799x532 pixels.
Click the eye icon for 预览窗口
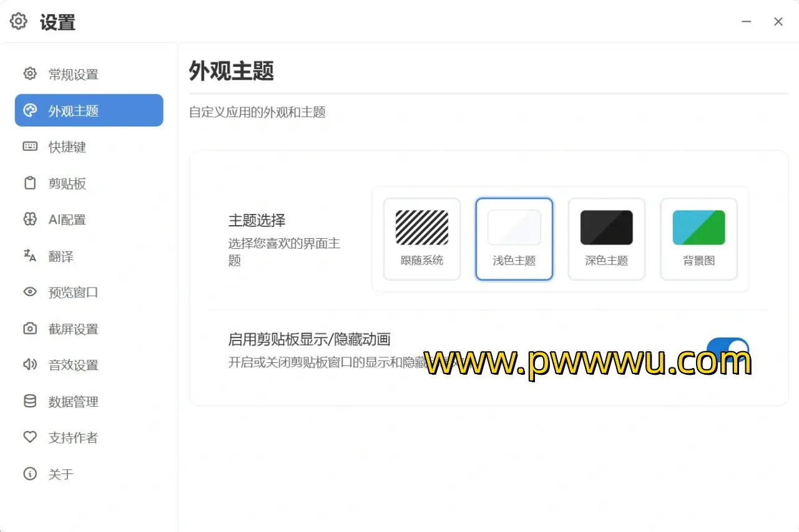30,292
